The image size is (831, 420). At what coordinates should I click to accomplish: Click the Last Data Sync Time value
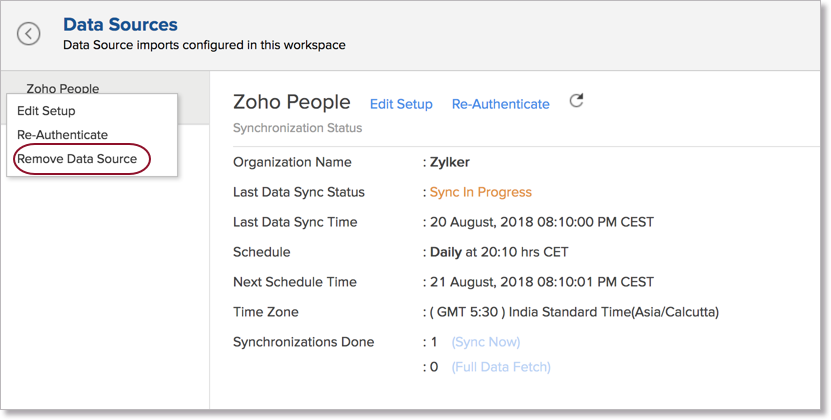pyautogui.click(x=542, y=222)
